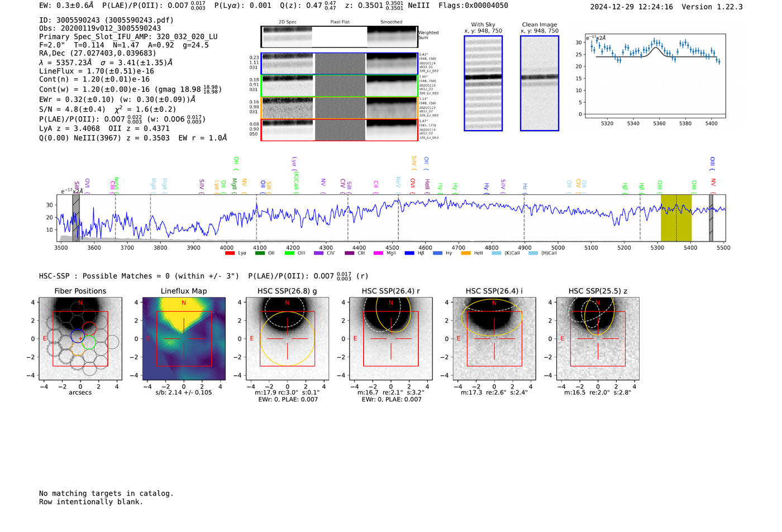This screenshot has height=532, width=782.
Task: Click the bright green OIII legend swatch
Action: tap(289, 253)
